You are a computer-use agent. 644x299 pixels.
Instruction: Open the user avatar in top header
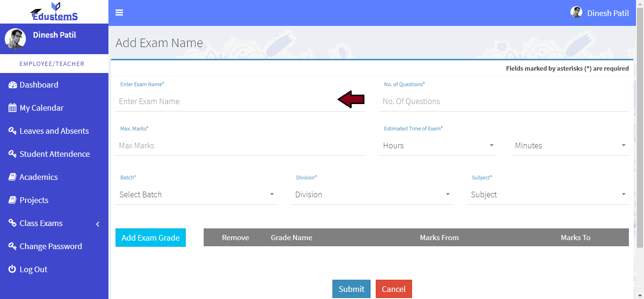point(576,13)
